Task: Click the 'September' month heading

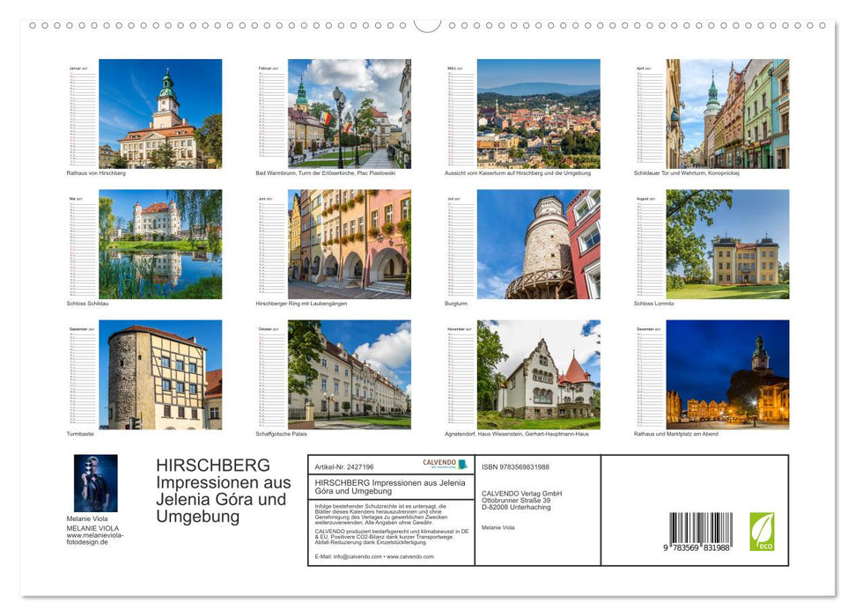Action: [81, 329]
